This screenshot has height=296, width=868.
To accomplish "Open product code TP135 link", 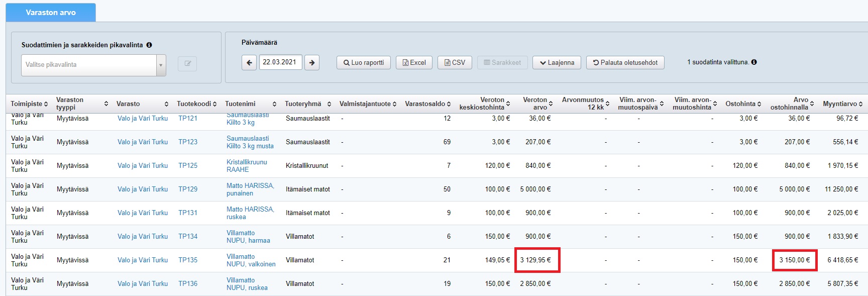I will click(188, 260).
